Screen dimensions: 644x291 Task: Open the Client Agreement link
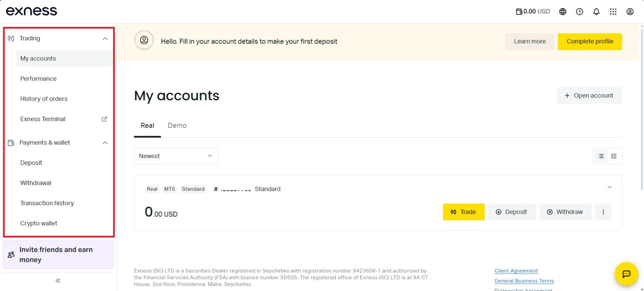[516, 270]
